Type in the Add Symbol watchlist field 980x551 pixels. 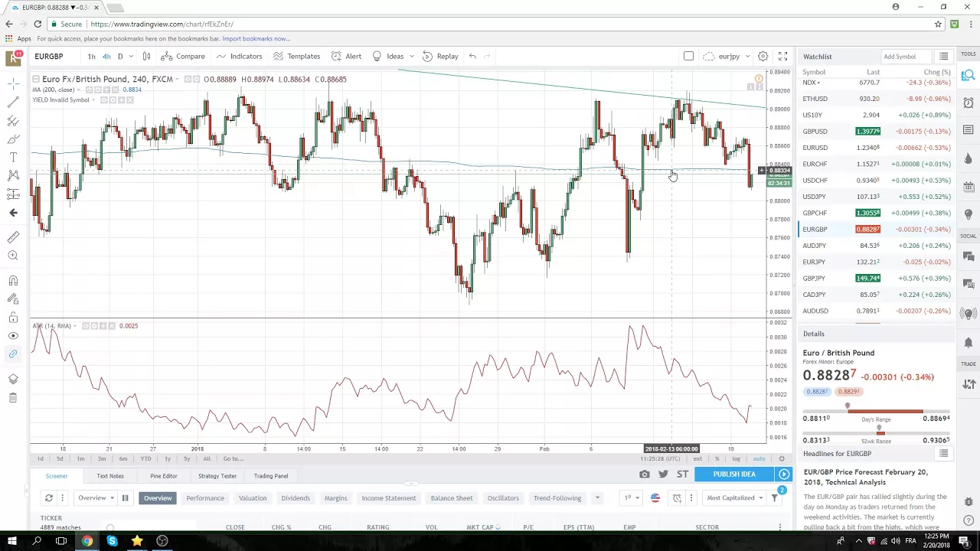(x=906, y=57)
